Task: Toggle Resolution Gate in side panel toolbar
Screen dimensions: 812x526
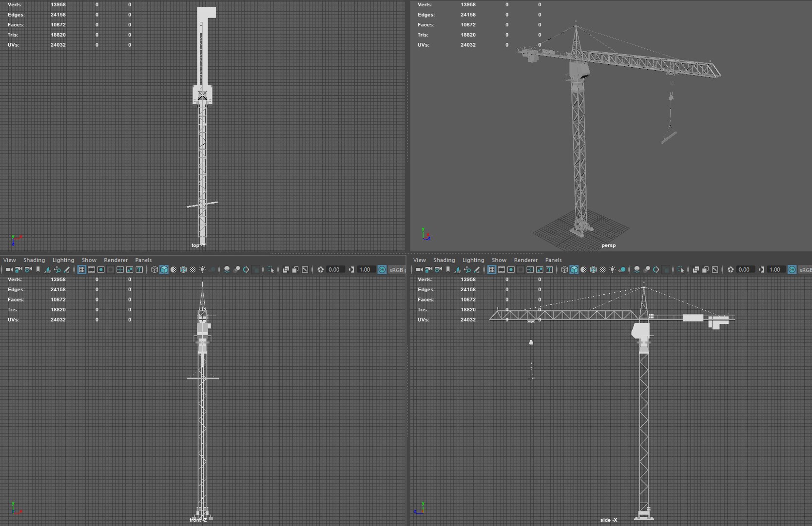Action: (511, 269)
